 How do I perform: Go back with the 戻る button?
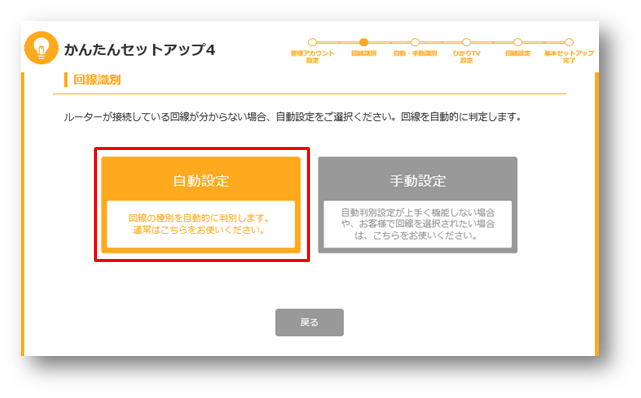click(309, 322)
